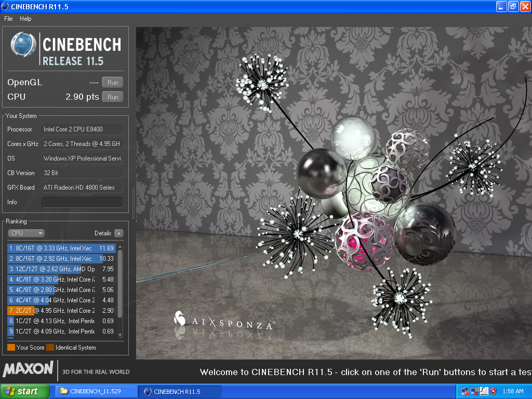Viewport: 532px width, 399px height.
Task: Minimize the CINEBENCH window
Action: click(501, 6)
